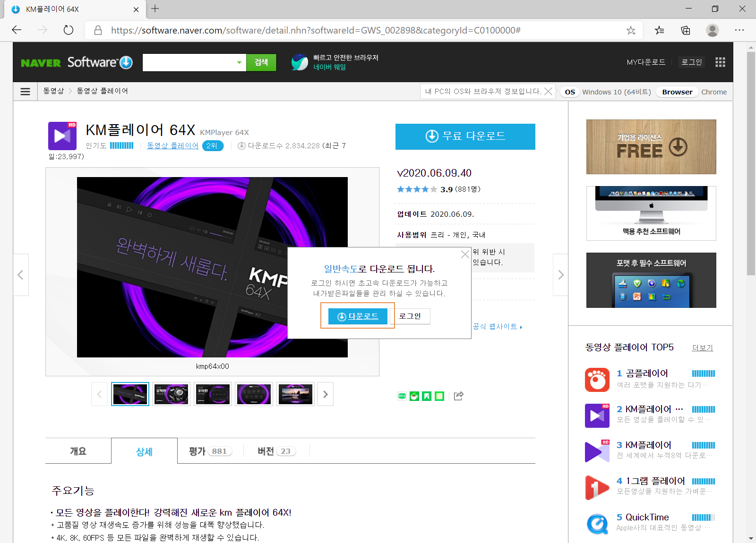
Task: Select the second screenshot thumbnail
Action: pos(172,394)
